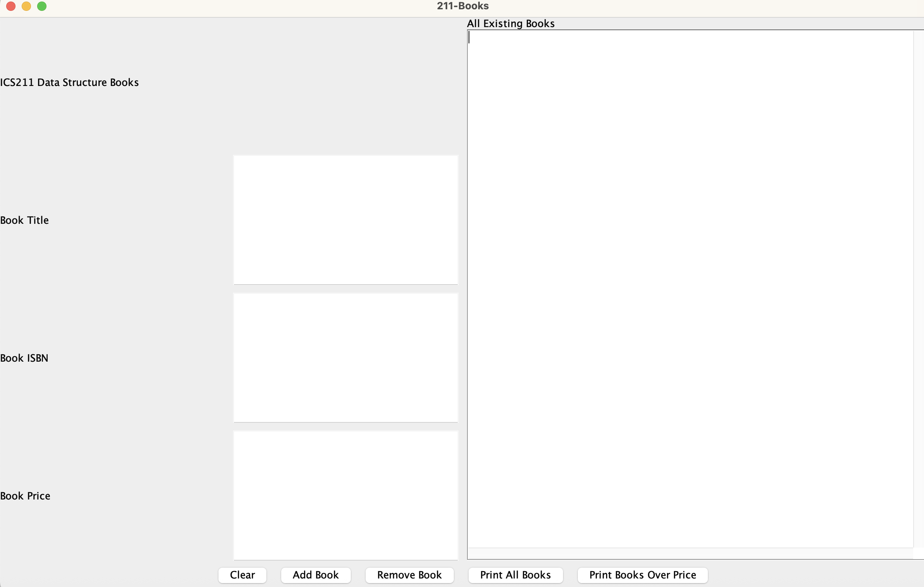Click the 211-Books window title

coord(462,6)
